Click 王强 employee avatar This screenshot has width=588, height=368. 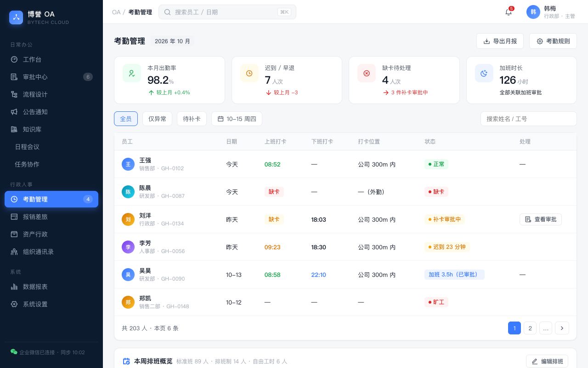point(128,164)
